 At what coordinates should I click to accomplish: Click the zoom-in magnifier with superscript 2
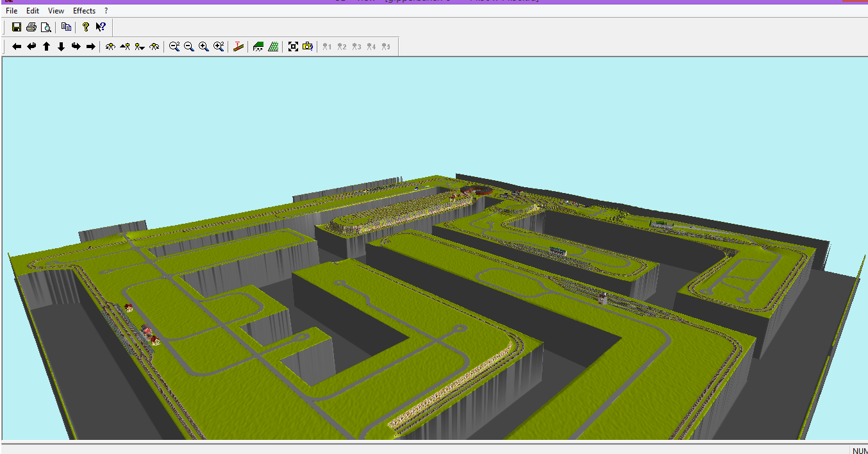(x=219, y=47)
